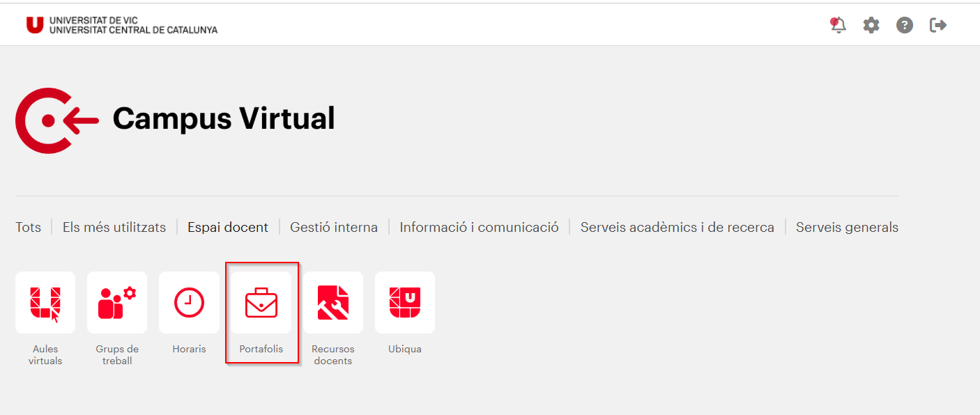
Task: Select the Tots category tab
Action: point(29,227)
